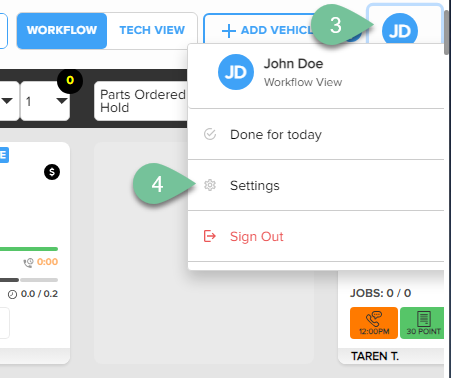451x378 pixels.
Task: Click the red Sign Out arrow icon
Action: [x=210, y=236]
